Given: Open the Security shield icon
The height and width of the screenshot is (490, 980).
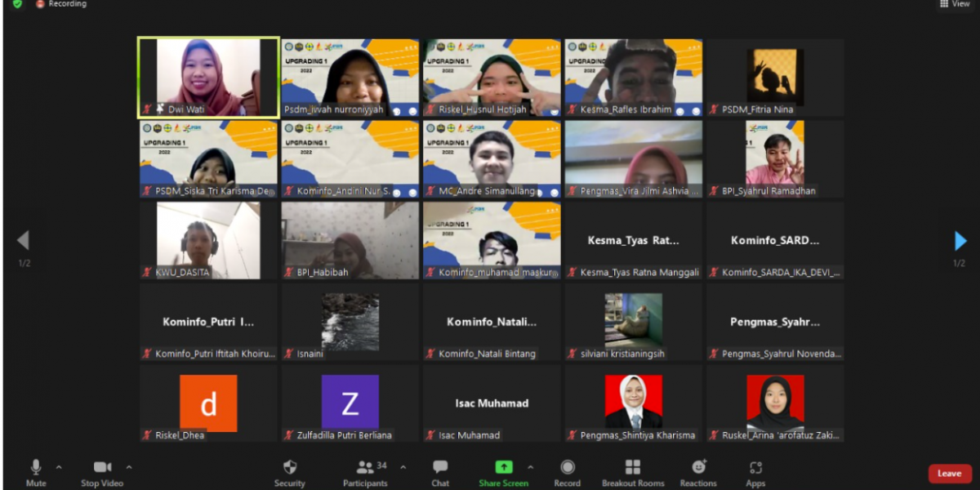Looking at the screenshot, I should (x=289, y=467).
